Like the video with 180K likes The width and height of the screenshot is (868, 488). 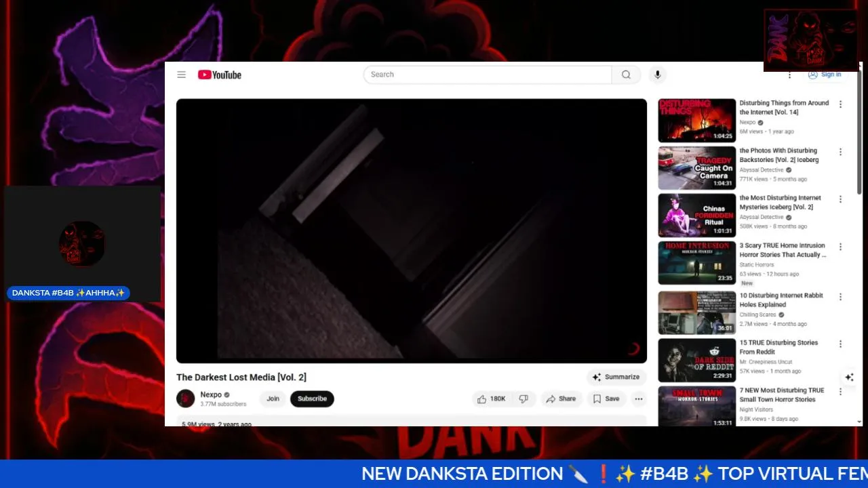coord(492,399)
